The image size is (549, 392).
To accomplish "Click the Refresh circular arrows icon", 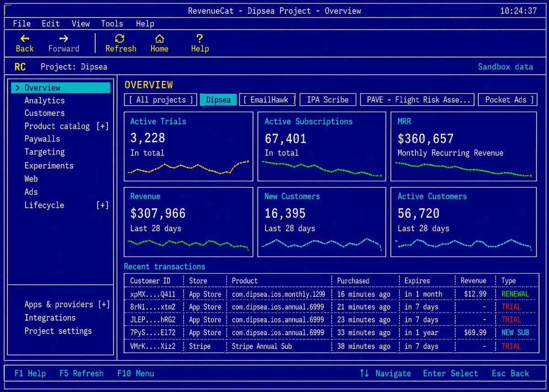I will [120, 39].
